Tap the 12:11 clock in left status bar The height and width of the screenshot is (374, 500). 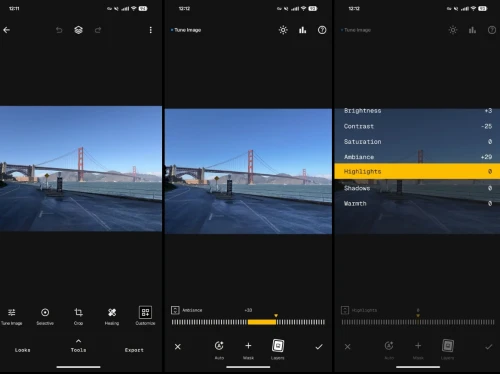coord(14,9)
